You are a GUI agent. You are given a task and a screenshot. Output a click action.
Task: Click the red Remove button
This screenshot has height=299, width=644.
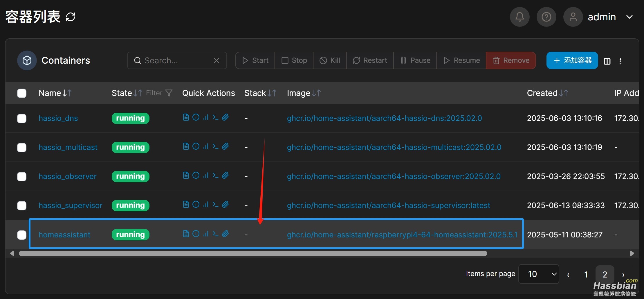tap(511, 60)
